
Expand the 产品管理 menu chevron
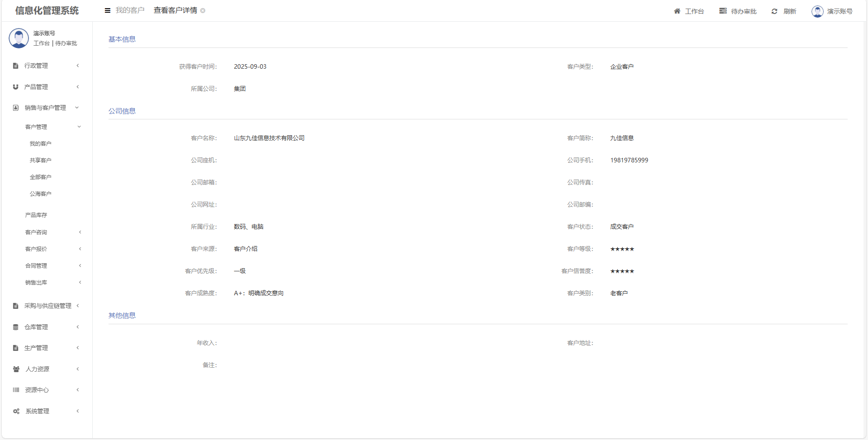coord(78,87)
